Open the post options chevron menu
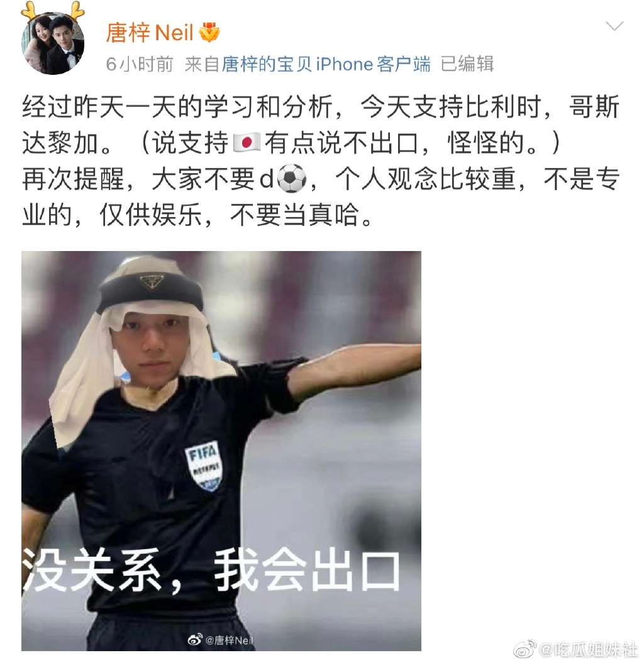This screenshot has width=644, height=665. (x=614, y=26)
